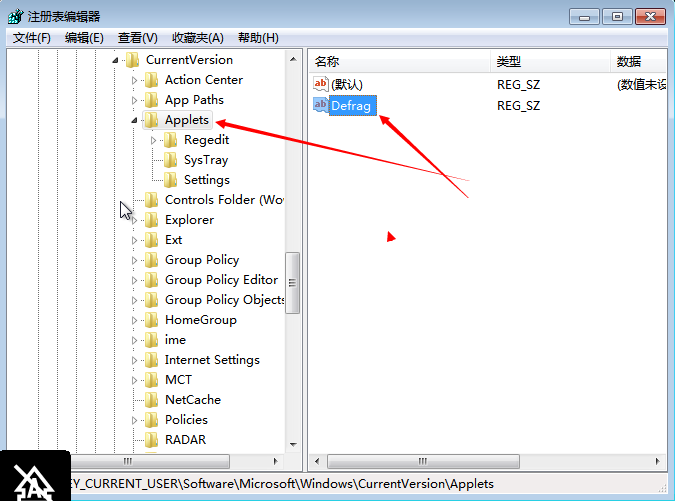Collapse the Applets key
Image resolution: width=675 pixels, height=501 pixels.
point(134,121)
